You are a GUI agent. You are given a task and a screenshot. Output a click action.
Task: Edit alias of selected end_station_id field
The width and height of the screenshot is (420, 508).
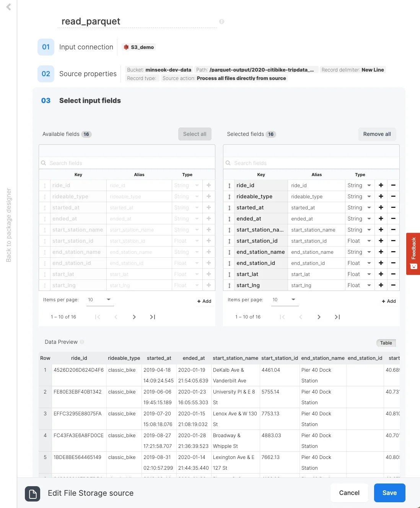click(x=316, y=263)
